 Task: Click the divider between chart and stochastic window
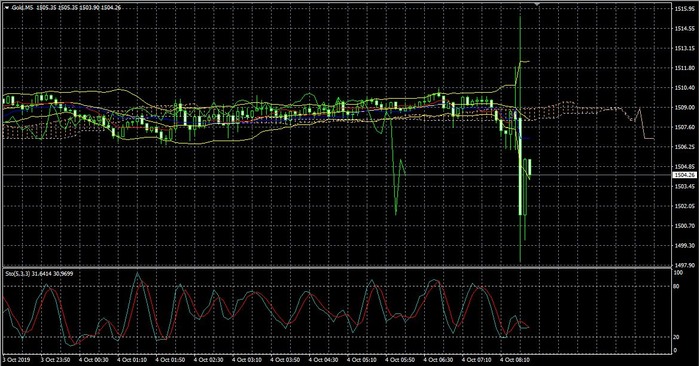pyautogui.click(x=337, y=267)
